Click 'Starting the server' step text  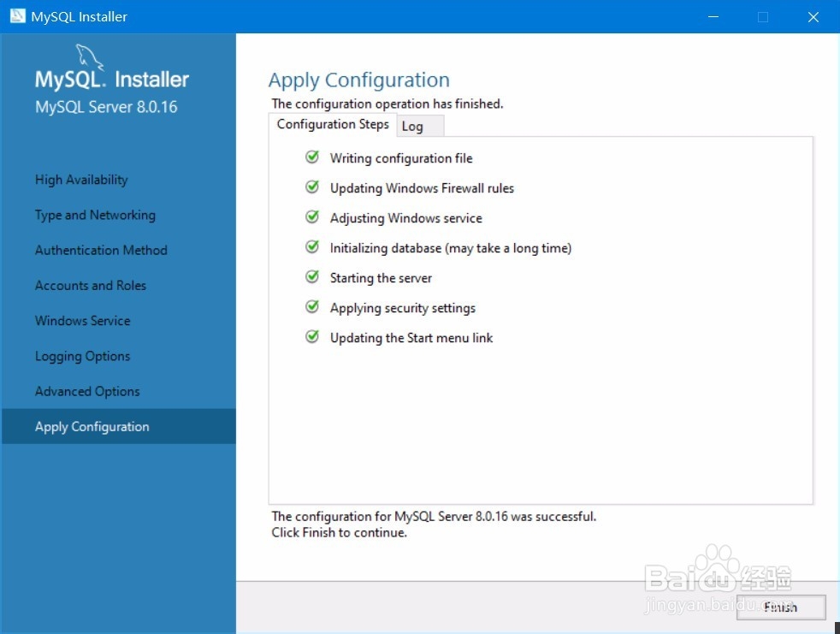click(381, 278)
